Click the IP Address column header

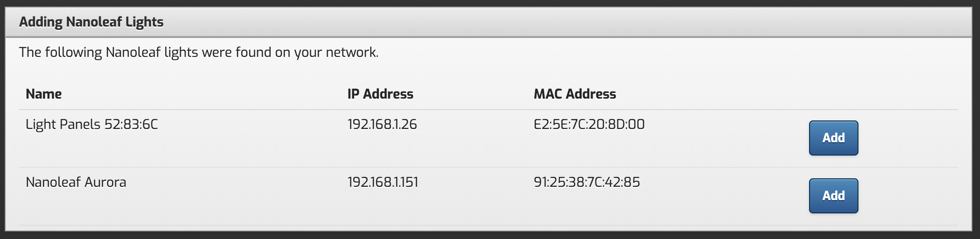coord(380,94)
